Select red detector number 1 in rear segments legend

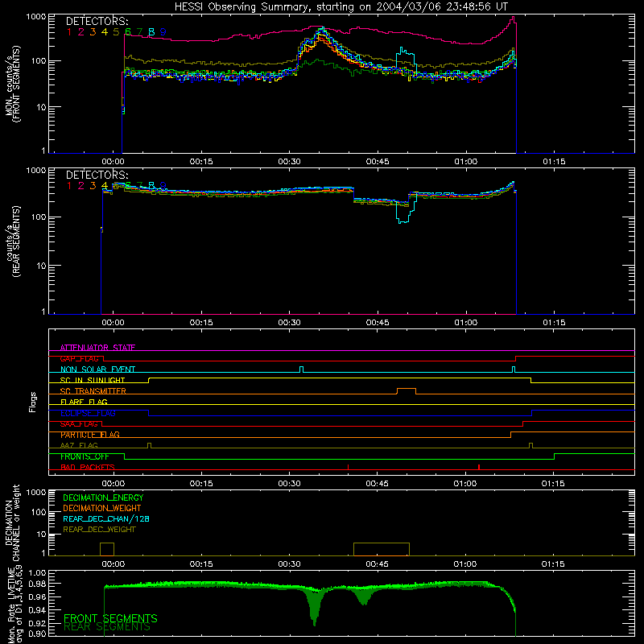pos(69,186)
